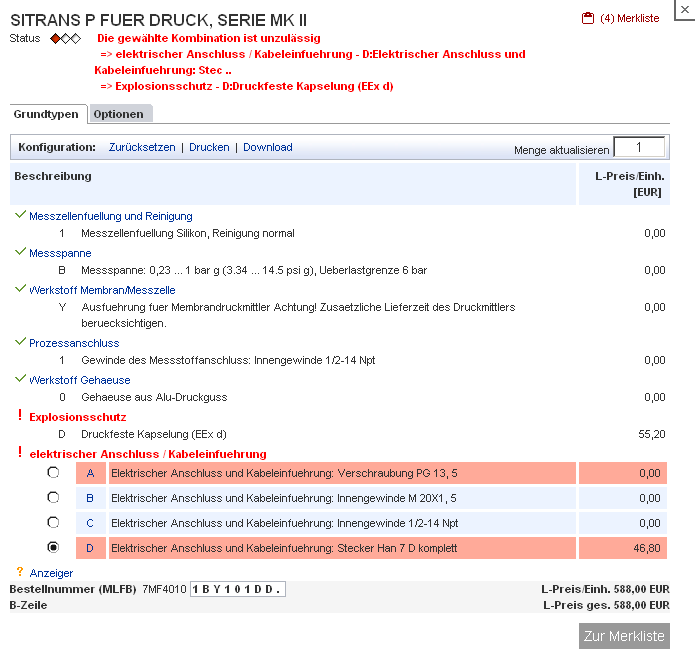Click the error message 'Die gewählte Kombination ist unzulässig'
Viewport: 695px width, 659px height.
(209, 39)
